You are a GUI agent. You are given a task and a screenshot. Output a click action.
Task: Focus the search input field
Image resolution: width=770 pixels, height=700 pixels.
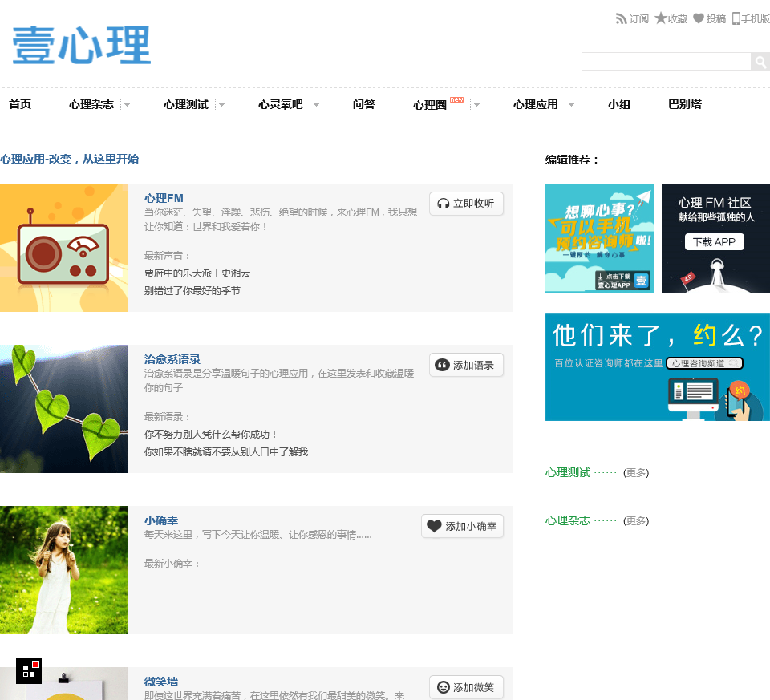(x=666, y=62)
